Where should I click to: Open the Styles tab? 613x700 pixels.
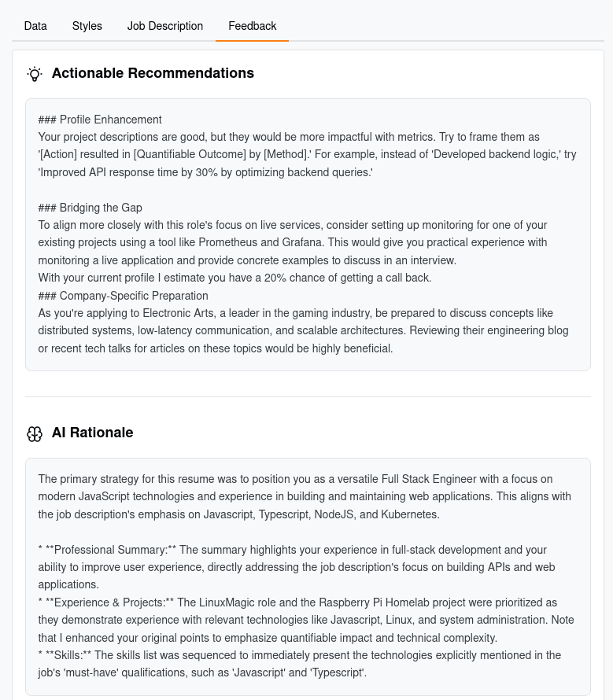(87, 26)
